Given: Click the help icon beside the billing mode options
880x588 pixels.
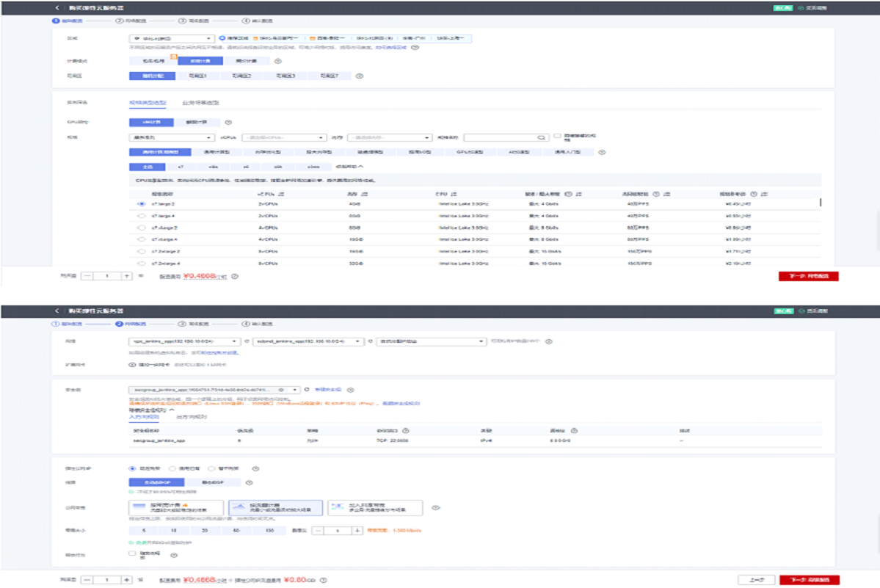Looking at the screenshot, I should tap(278, 61).
